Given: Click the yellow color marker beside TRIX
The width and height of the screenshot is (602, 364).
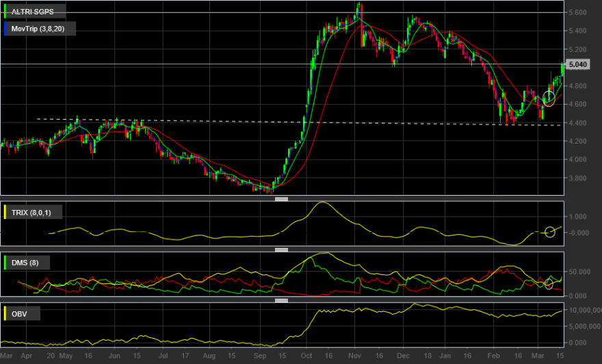Looking at the screenshot, I should pos(5,212).
